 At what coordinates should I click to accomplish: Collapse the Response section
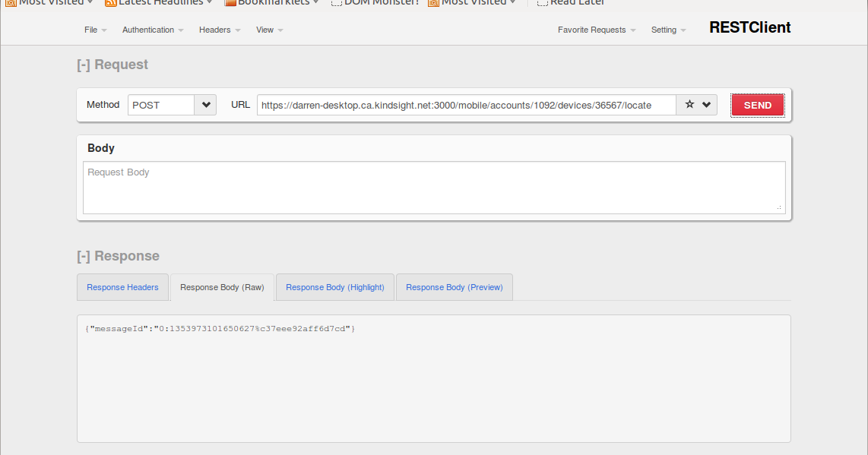[84, 256]
